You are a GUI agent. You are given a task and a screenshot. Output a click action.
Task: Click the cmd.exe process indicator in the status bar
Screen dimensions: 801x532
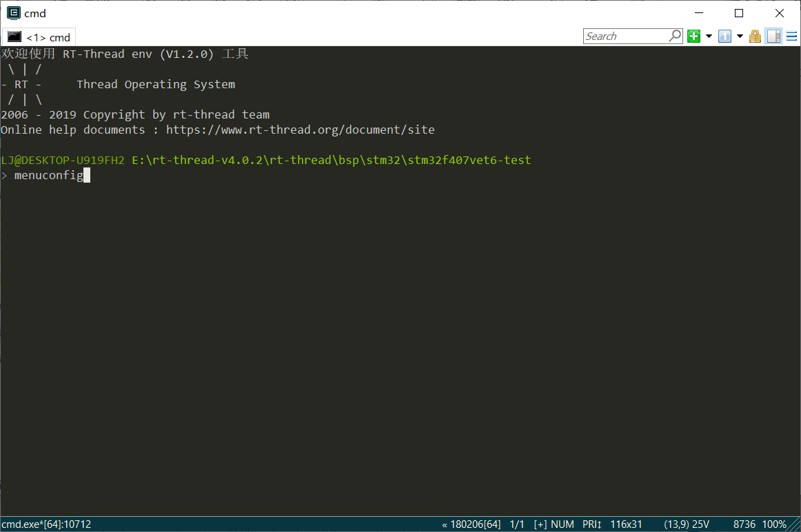pyautogui.click(x=47, y=524)
